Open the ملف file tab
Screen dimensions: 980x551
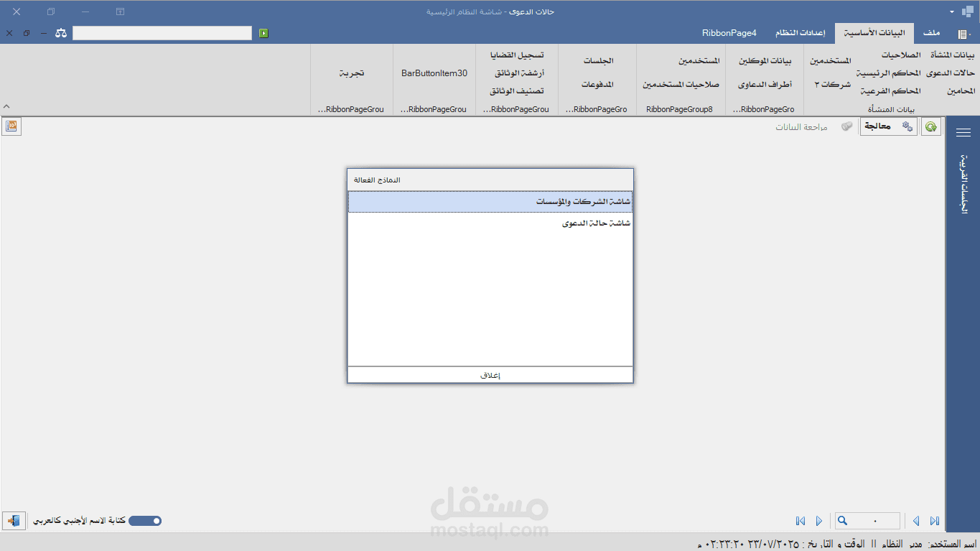[x=931, y=33]
